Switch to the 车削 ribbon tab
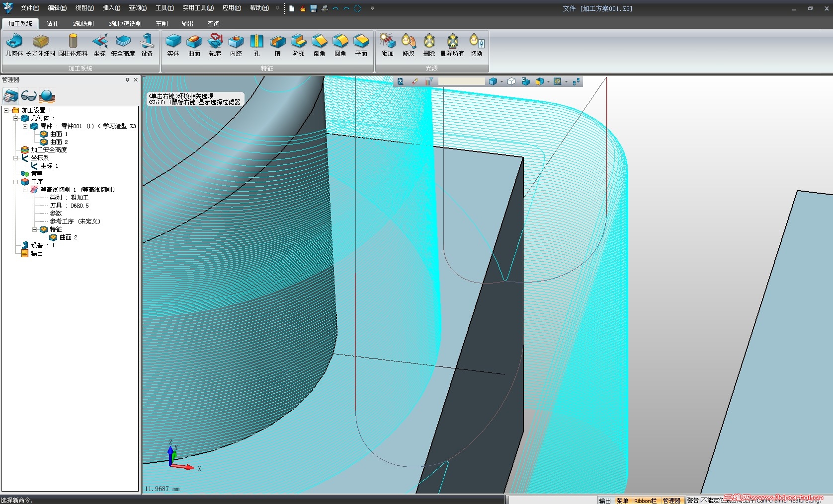 (x=162, y=23)
